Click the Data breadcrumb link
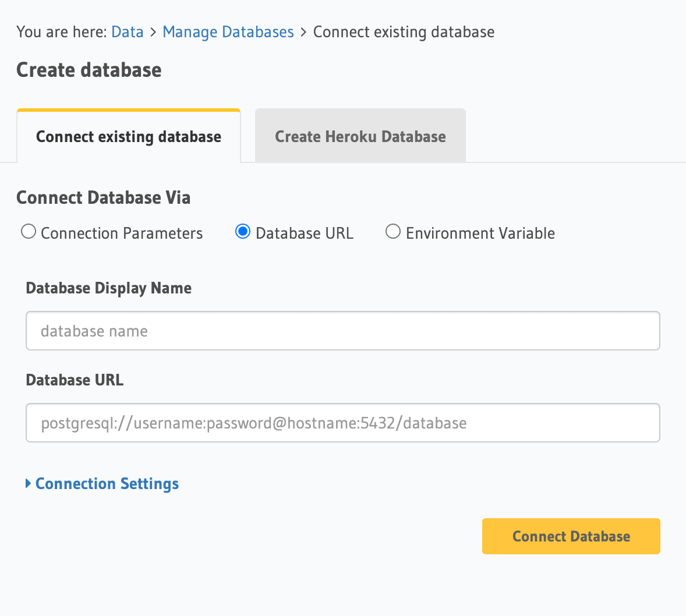Viewport: 686px width, 616px height. pyautogui.click(x=127, y=31)
